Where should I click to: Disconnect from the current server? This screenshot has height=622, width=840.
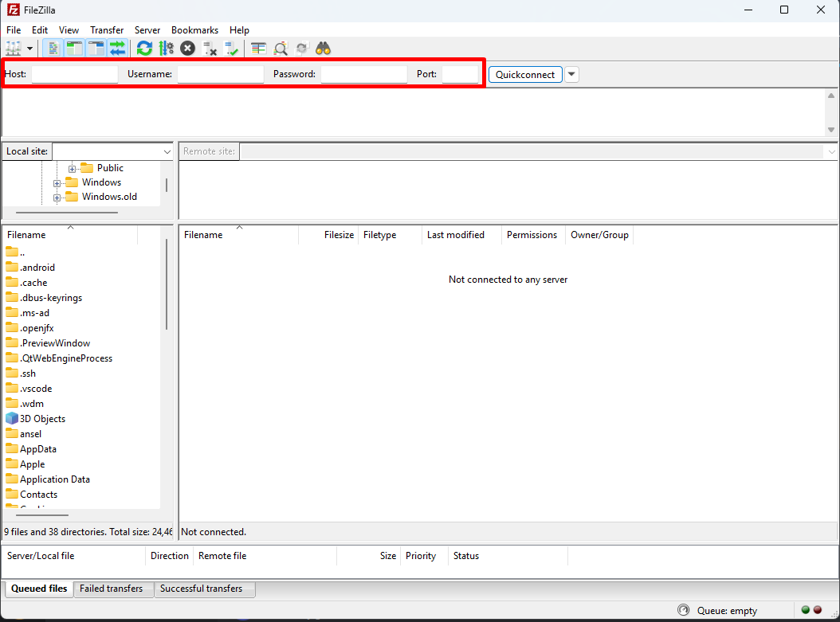210,48
